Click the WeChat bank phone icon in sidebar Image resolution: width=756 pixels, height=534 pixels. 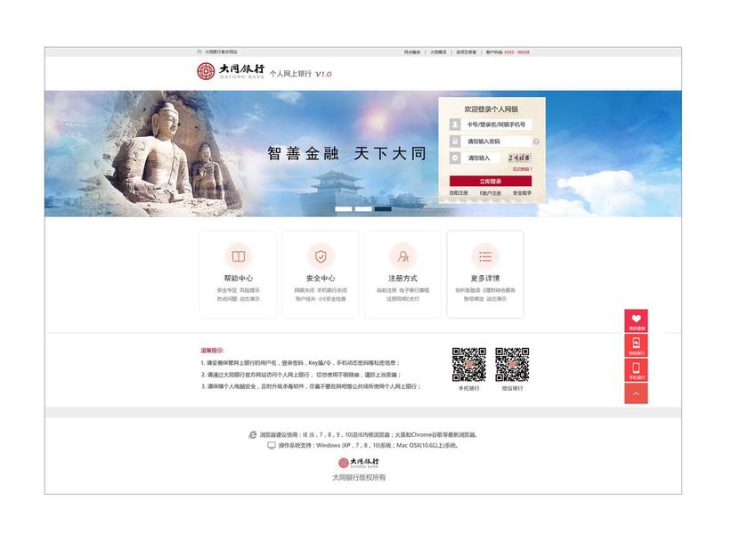[x=637, y=345]
